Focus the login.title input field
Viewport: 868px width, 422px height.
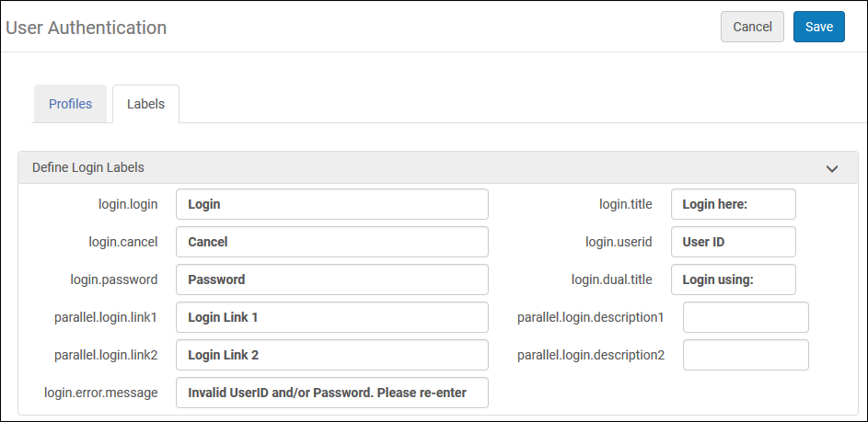pyautogui.click(x=733, y=204)
